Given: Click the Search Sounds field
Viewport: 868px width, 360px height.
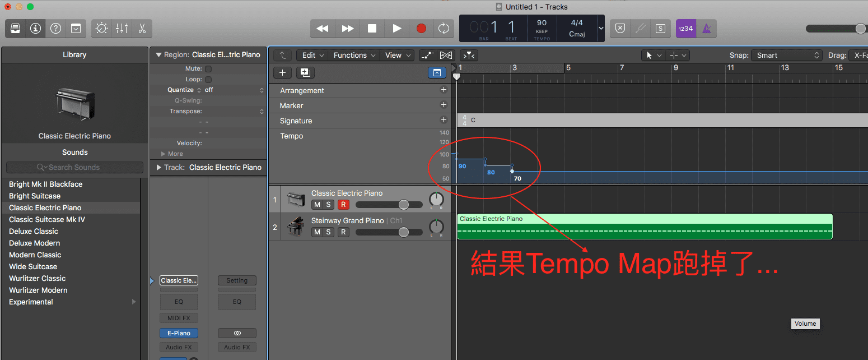Looking at the screenshot, I should click(x=74, y=167).
